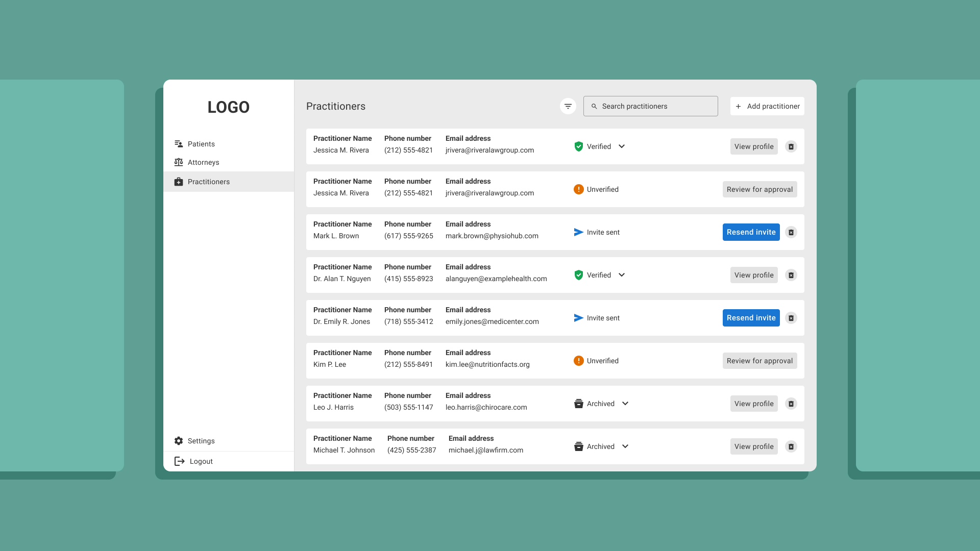View profile of Leo J. Harris
Image resolution: width=980 pixels, height=551 pixels.
pos(754,404)
